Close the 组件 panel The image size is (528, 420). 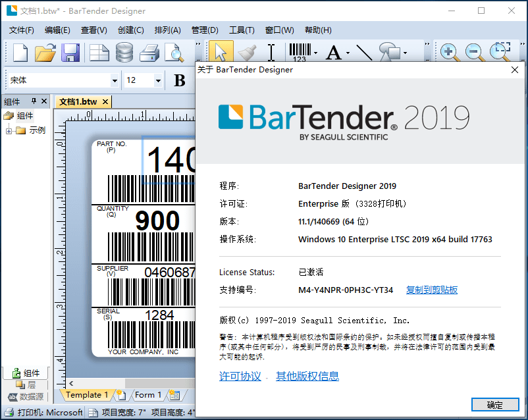(44, 101)
